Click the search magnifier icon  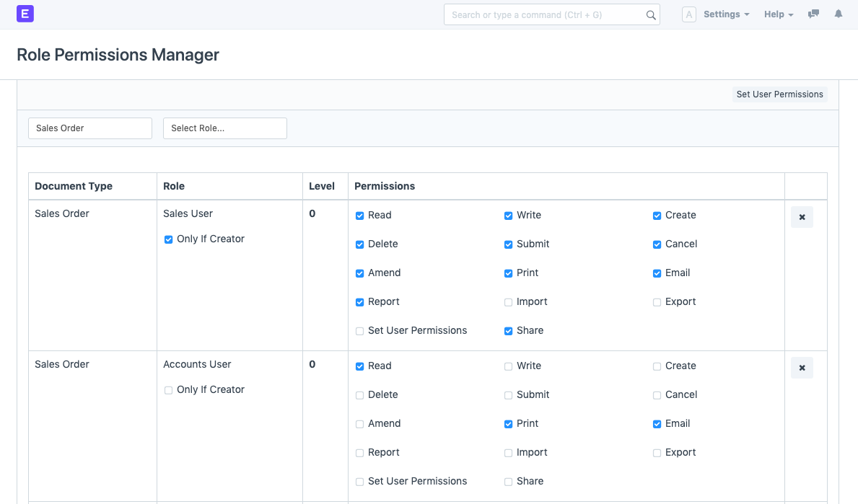pos(650,14)
